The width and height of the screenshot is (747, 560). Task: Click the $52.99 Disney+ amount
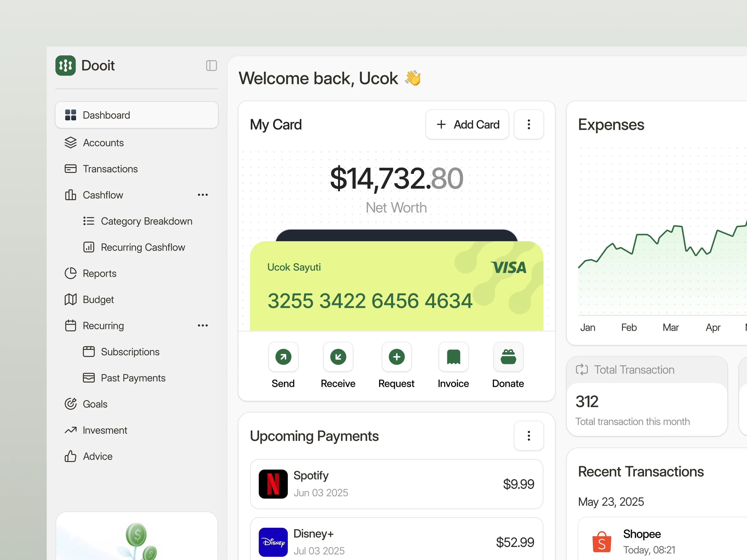(x=515, y=542)
